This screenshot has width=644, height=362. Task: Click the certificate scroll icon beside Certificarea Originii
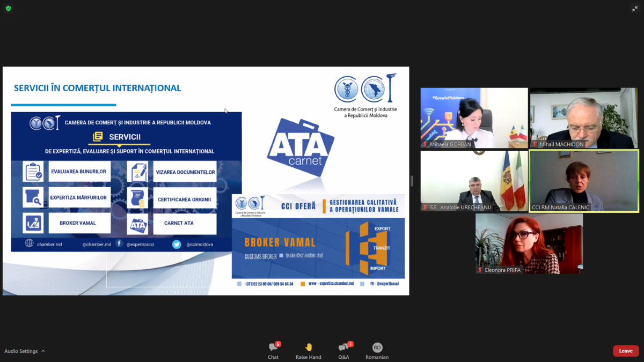137,197
